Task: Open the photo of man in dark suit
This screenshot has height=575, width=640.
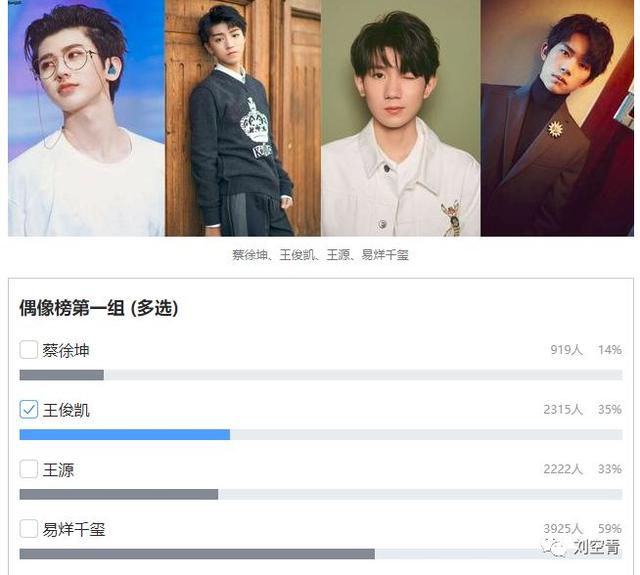Action: click(557, 118)
